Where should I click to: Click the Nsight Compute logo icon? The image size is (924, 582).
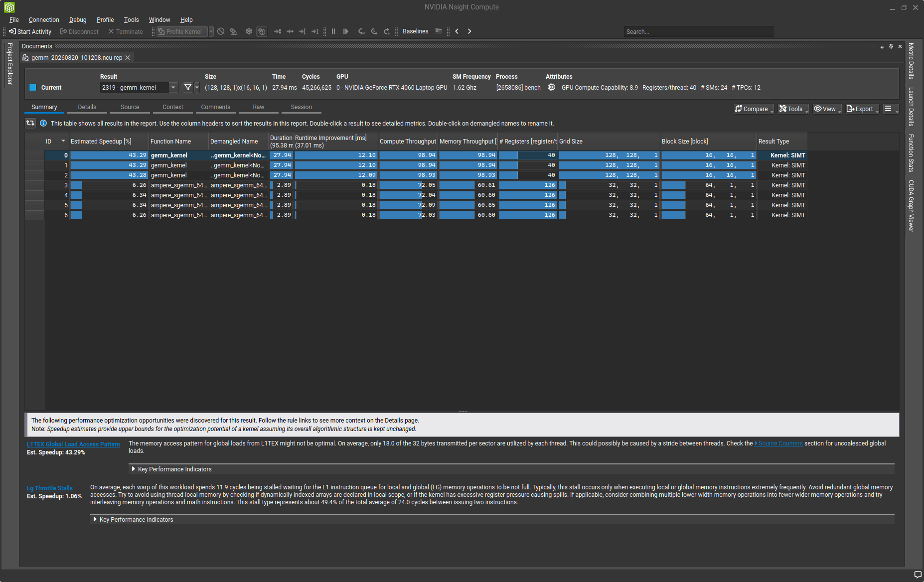pyautogui.click(x=9, y=7)
